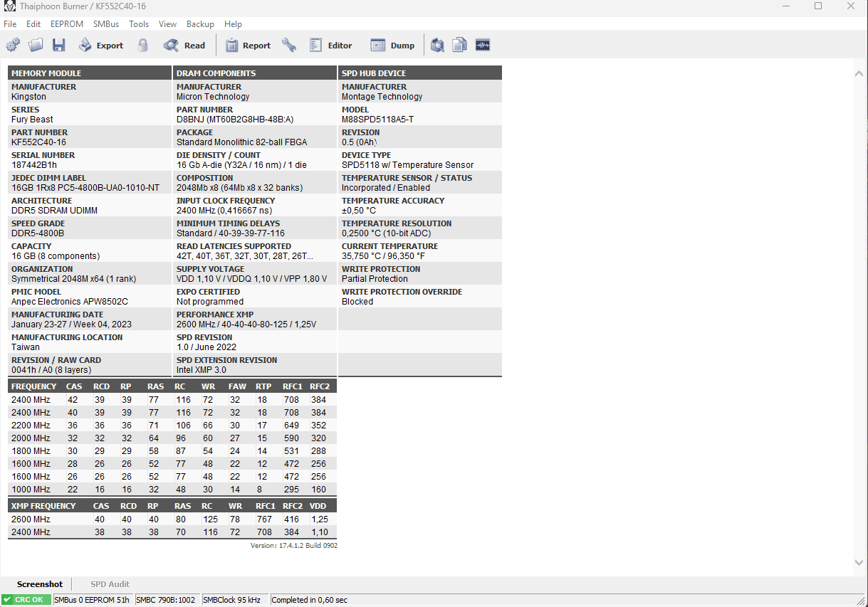
Task: Click the gears settings icon in toolbar
Action: point(14,46)
